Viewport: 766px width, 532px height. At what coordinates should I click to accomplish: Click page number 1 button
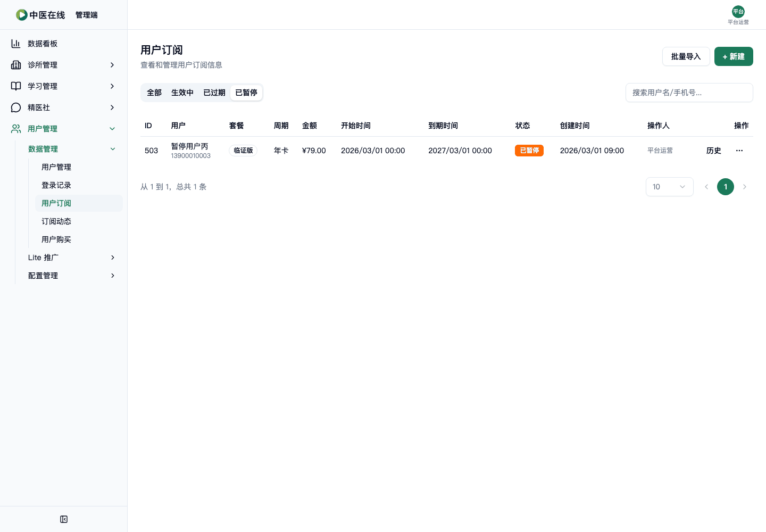pos(726,187)
